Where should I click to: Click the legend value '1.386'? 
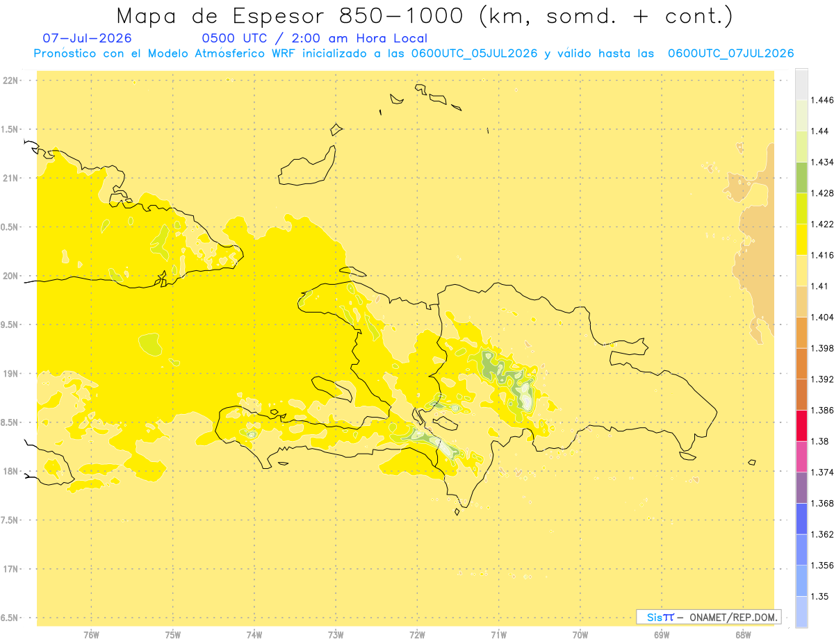click(x=822, y=410)
